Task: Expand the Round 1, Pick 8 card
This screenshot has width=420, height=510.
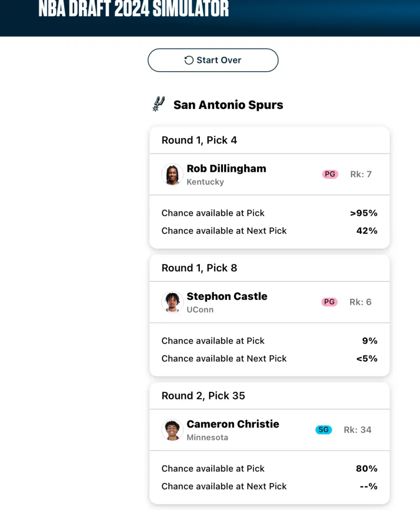Action: tap(199, 268)
